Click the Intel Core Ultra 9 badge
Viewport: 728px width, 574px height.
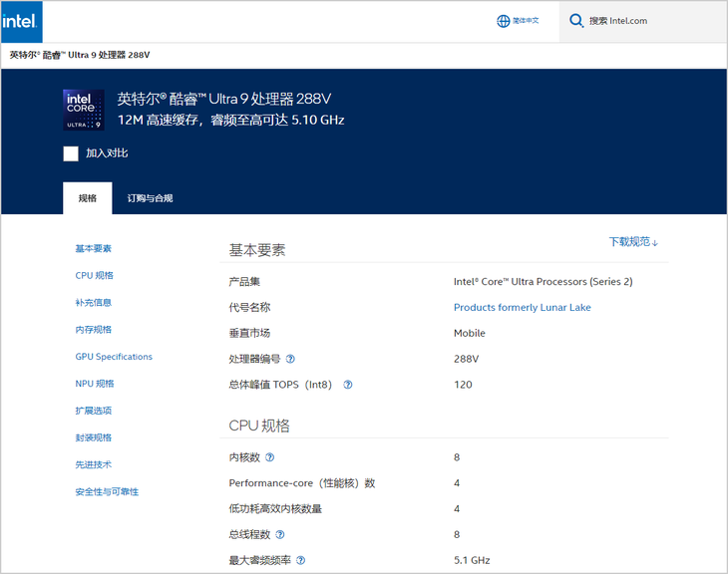[84, 110]
